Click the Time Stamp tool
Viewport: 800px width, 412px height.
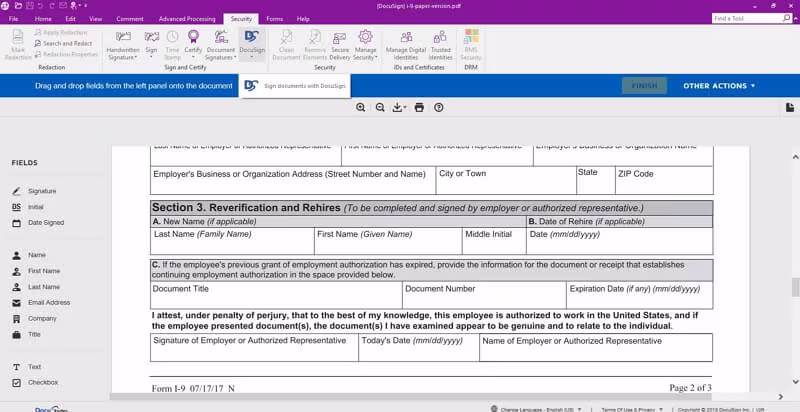[172, 44]
